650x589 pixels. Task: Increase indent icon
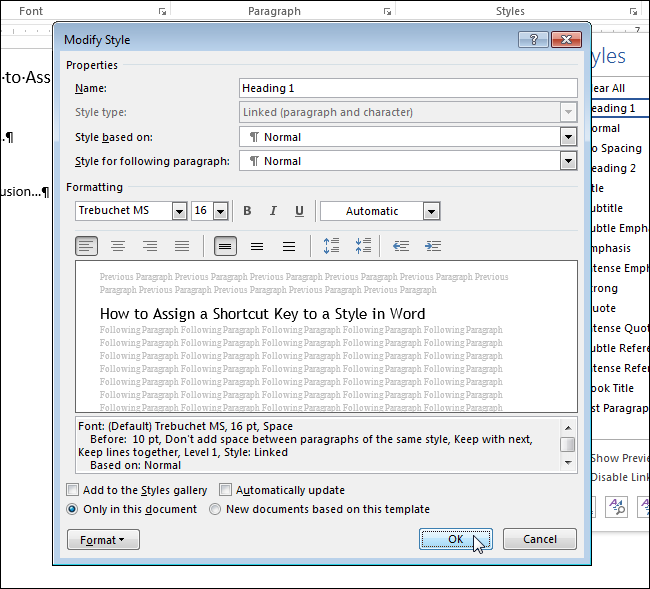[433, 246]
